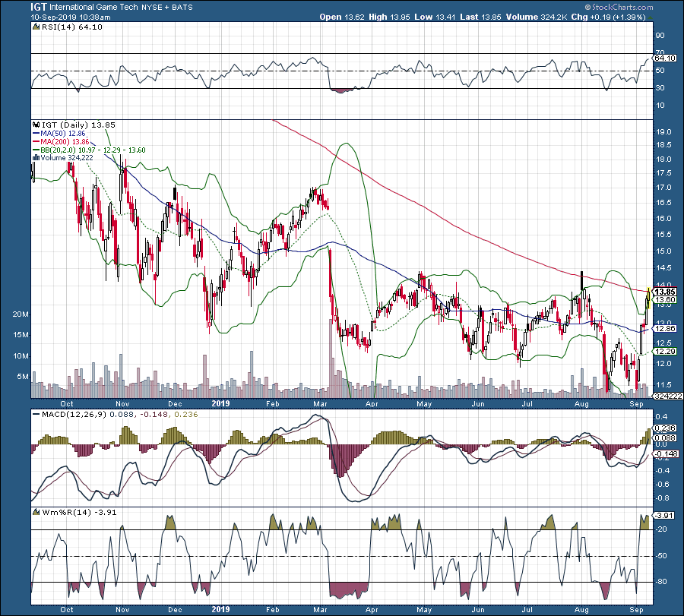The height and width of the screenshot is (616, 684).
Task: Click the 64.10 RSI value tag on right edge
Action: coord(665,58)
